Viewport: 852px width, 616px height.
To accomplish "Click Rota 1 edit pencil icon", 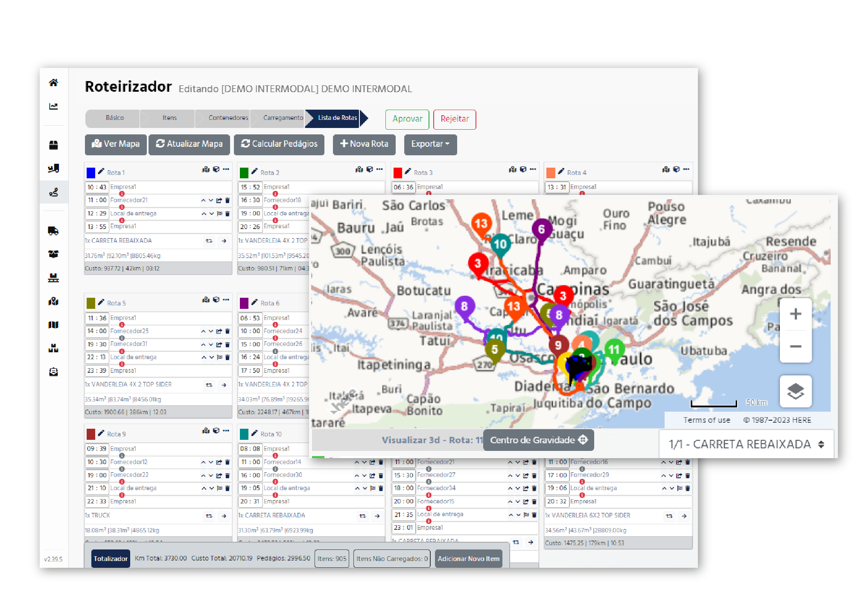I will (x=101, y=171).
